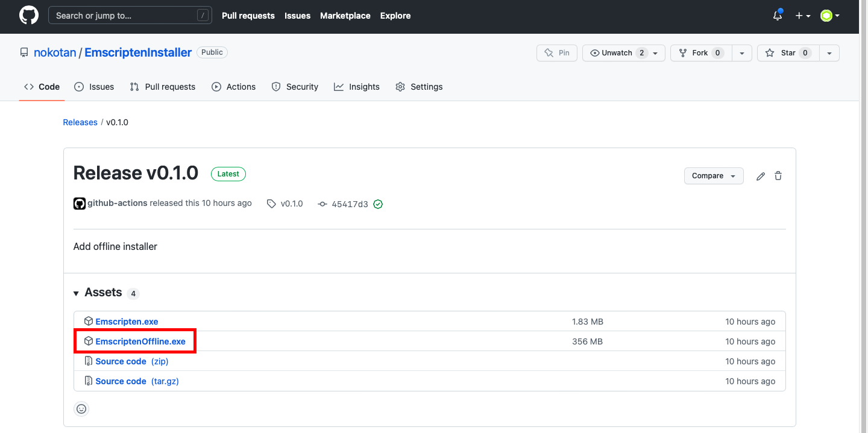Viewport: 868px width, 433px height.
Task: Star the repository
Action: [788, 53]
